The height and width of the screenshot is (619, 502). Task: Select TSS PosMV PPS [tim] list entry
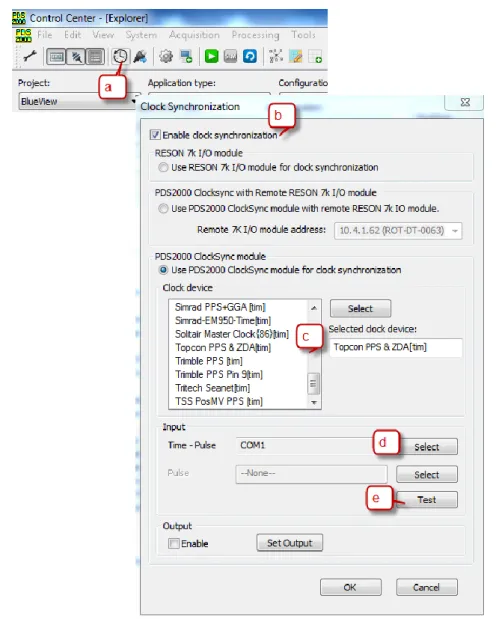(219, 401)
